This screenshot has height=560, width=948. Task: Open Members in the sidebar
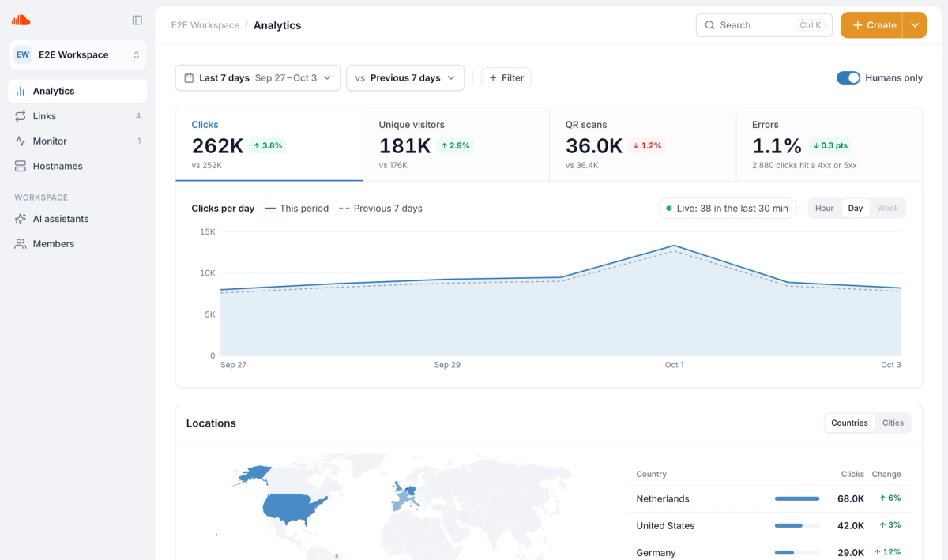pos(77,244)
